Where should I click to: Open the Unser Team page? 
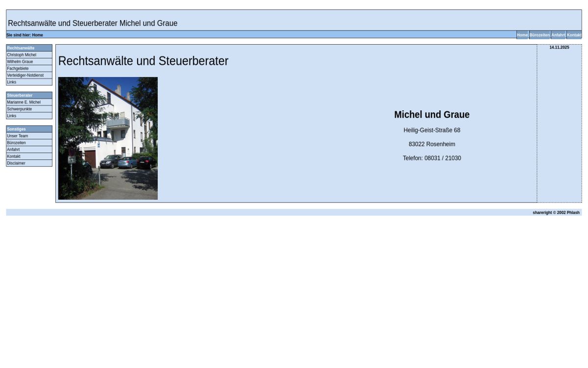pos(18,136)
